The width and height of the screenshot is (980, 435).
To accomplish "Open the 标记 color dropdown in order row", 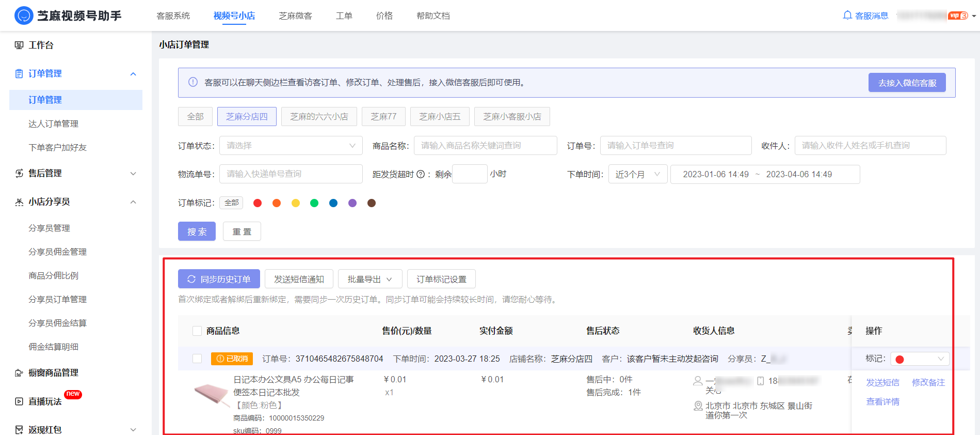I will 920,359.
